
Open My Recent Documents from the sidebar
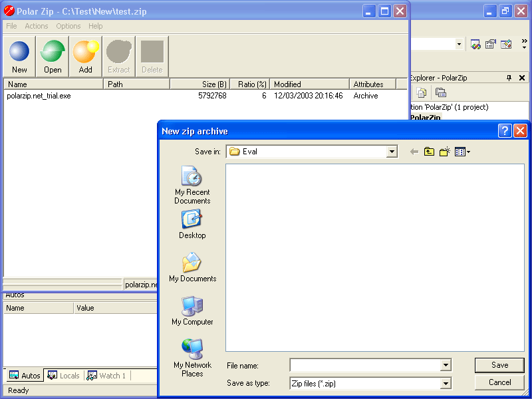[192, 184]
